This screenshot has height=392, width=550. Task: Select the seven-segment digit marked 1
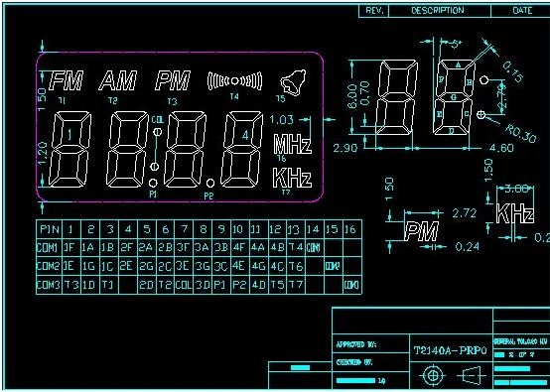pos(69,149)
